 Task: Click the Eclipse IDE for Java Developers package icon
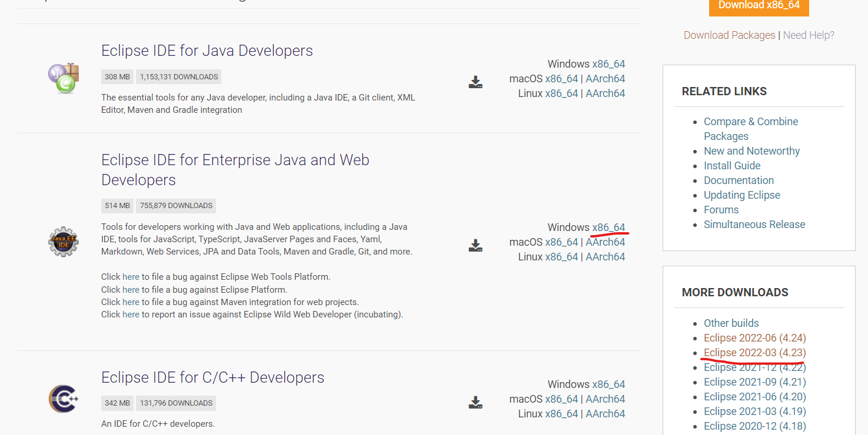point(64,78)
